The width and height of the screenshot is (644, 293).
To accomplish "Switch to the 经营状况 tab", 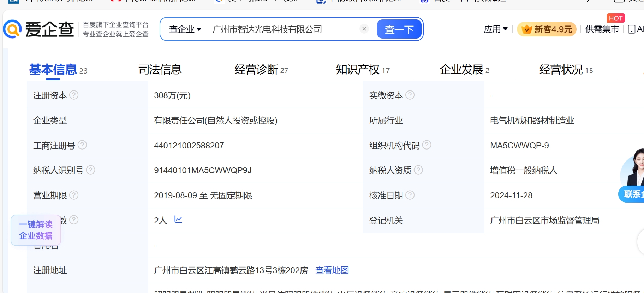I will point(566,70).
